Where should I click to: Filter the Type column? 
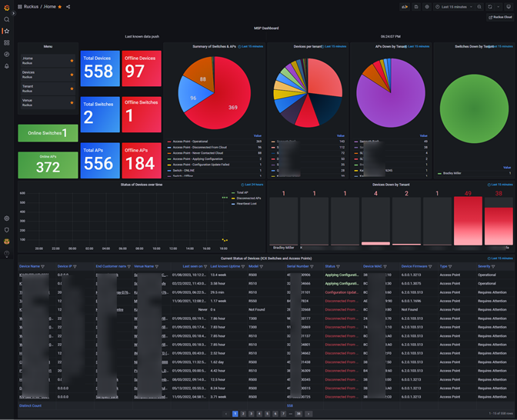pos(450,266)
